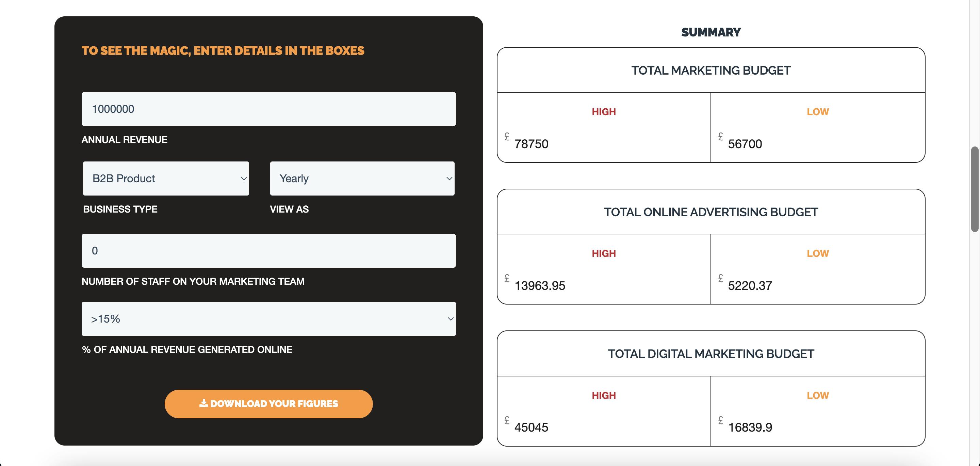Select the low online advertising value 5220.37
This screenshot has width=980, height=466.
click(750, 285)
